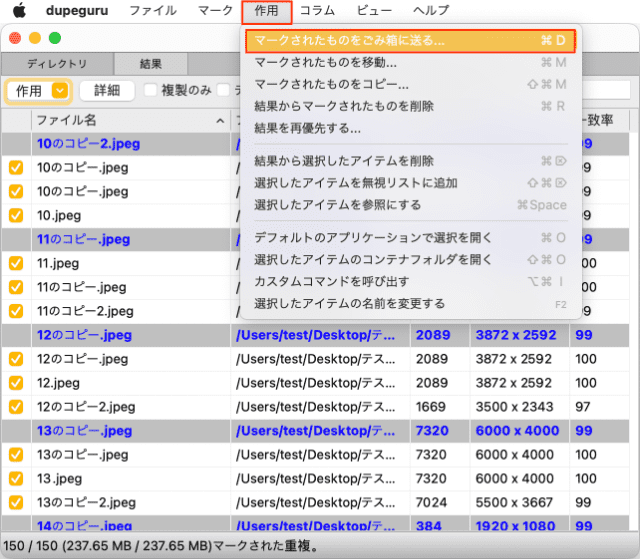This screenshot has width=640, height=559.
Task: Open the dupeguru application menu
Action: click(x=77, y=11)
